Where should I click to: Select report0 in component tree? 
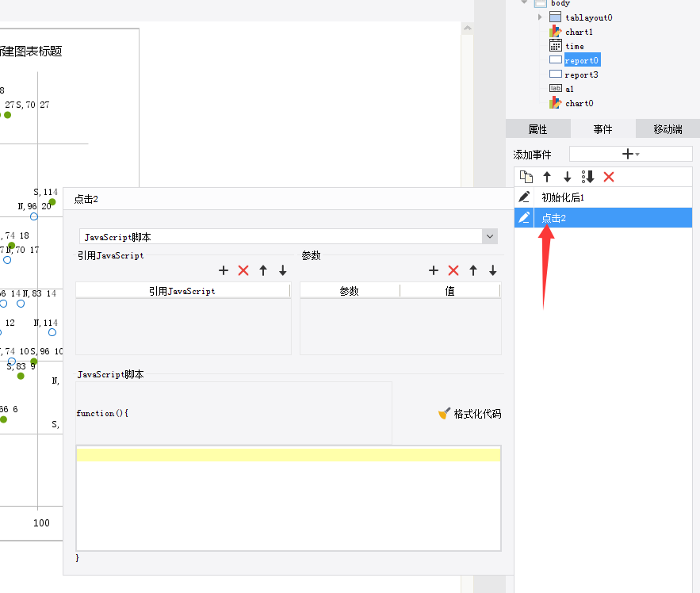582,60
